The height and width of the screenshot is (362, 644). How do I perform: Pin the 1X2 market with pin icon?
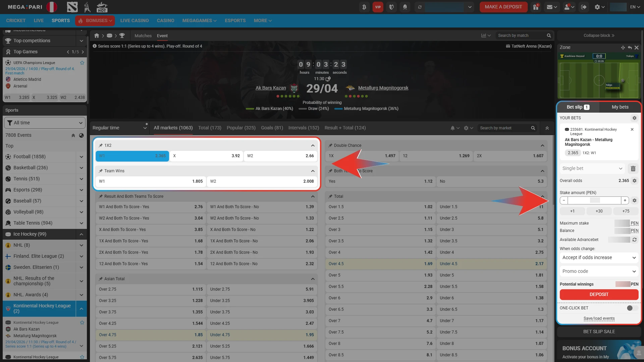pos(101,145)
